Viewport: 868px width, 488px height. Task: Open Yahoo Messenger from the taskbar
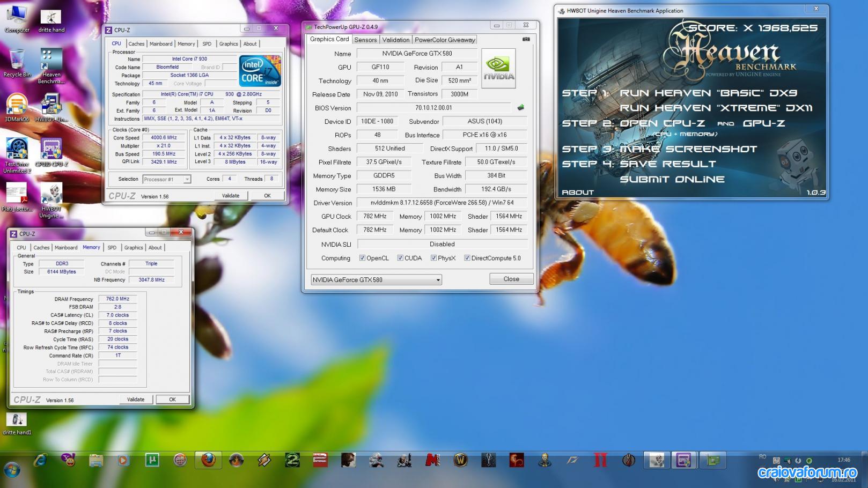(68, 460)
